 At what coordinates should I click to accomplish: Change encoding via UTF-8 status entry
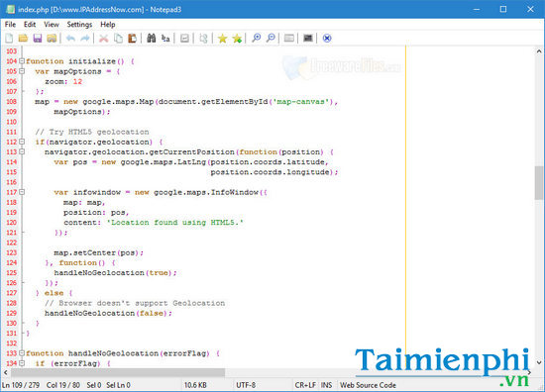[246, 385]
